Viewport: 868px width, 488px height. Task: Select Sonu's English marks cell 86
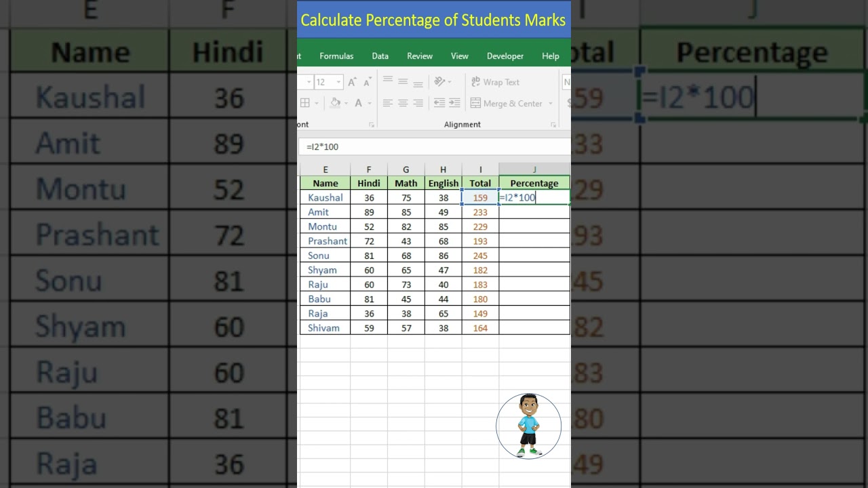[443, 256]
